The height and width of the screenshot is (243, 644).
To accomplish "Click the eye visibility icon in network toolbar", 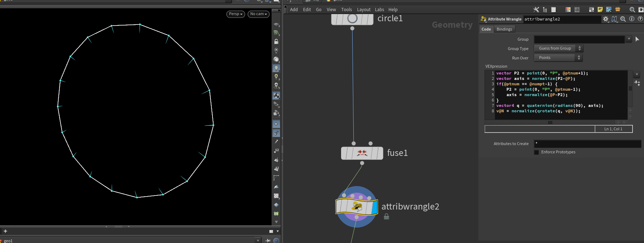I will [x=641, y=10].
